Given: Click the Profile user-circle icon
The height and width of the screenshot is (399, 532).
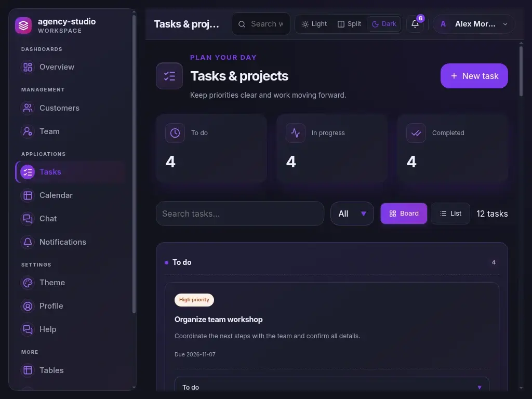Looking at the screenshot, I should (28, 306).
